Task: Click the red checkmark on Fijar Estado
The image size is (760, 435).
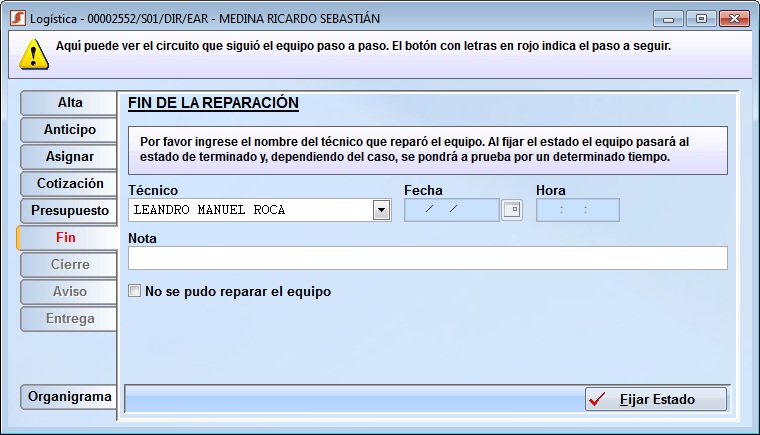Action: coord(598,399)
